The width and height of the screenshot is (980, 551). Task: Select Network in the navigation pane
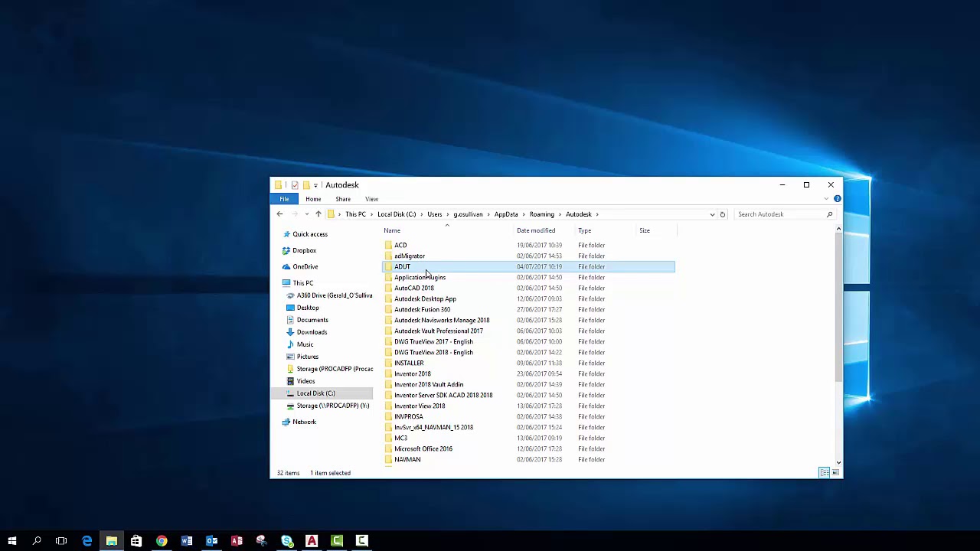(x=304, y=422)
